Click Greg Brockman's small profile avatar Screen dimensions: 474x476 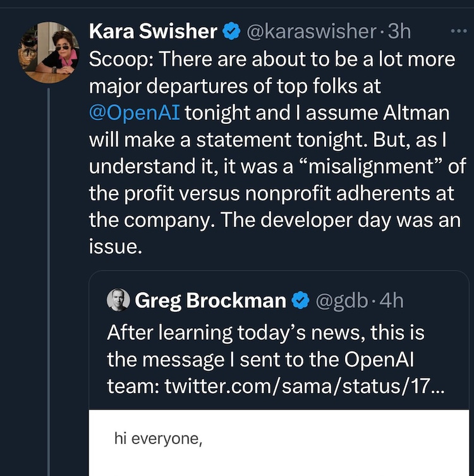coord(118,300)
